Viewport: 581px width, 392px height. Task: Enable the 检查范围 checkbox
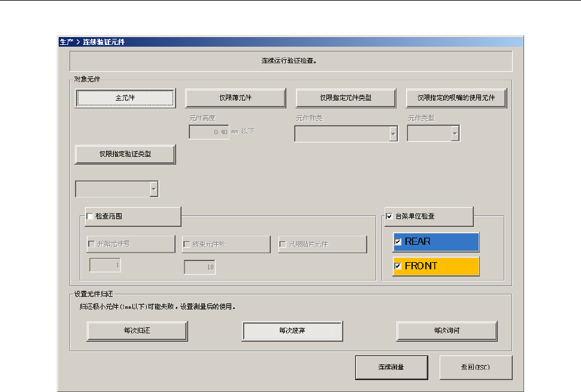tap(90, 216)
